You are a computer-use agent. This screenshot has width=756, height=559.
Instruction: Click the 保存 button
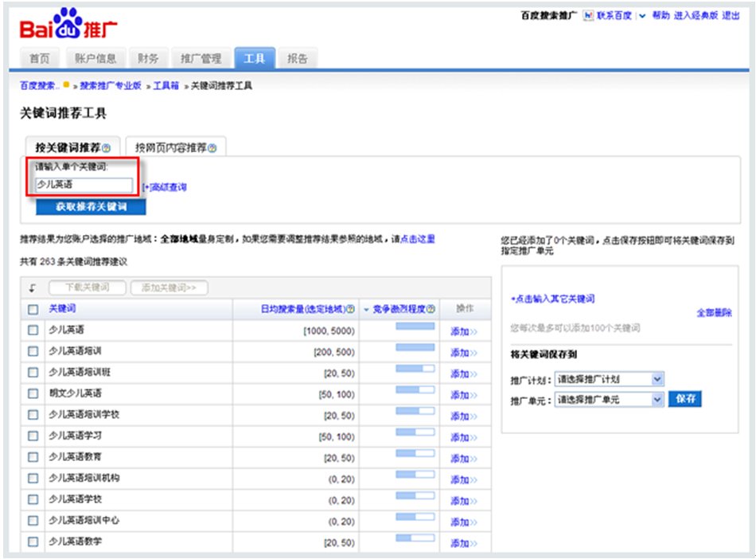coord(685,399)
